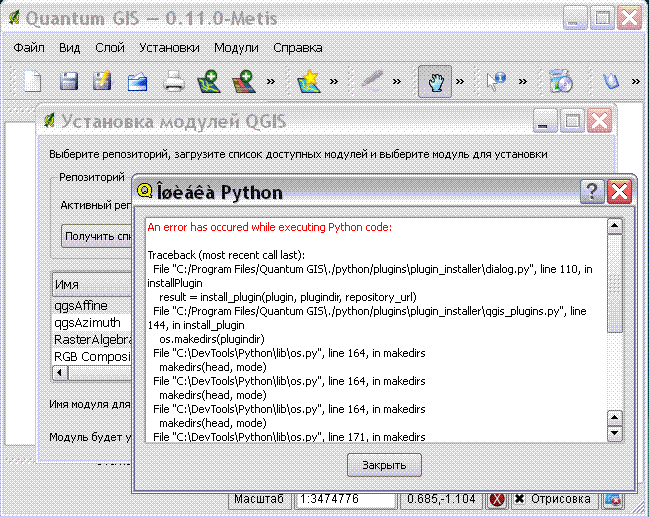
Task: Click the Save Project icon
Action: [69, 82]
